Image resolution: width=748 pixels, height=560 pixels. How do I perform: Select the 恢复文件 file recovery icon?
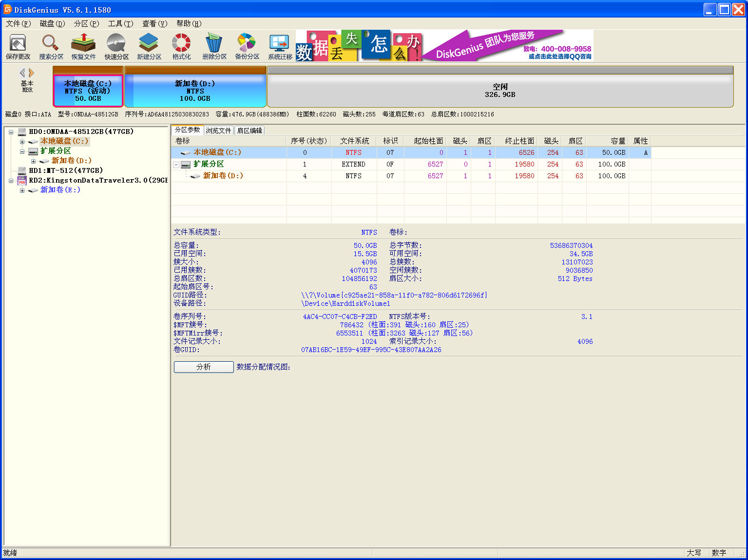coord(83,46)
